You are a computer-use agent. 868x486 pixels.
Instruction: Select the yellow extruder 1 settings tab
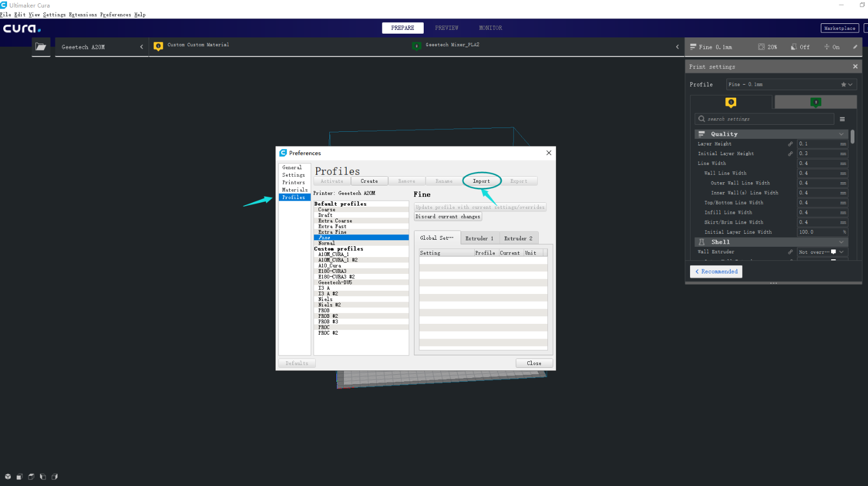pos(731,102)
